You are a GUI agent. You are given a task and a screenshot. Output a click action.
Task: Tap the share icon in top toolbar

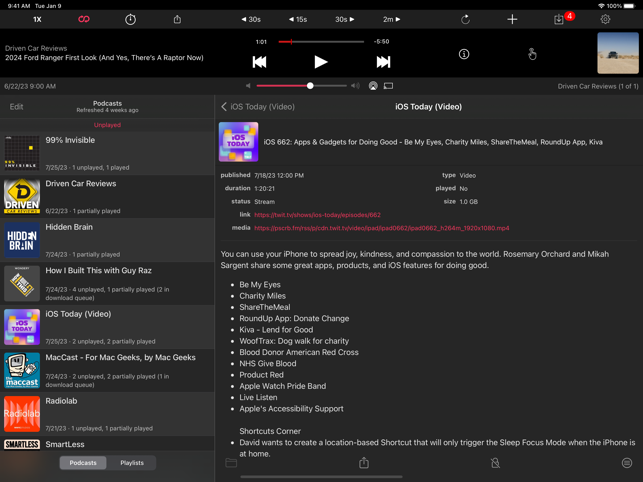177,19
